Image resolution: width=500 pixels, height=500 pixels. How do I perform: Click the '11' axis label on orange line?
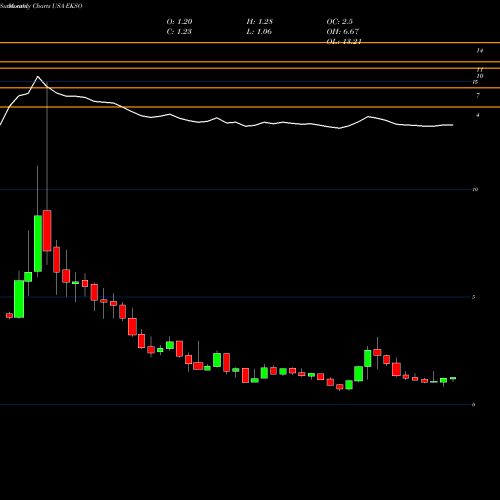[x=480, y=70]
